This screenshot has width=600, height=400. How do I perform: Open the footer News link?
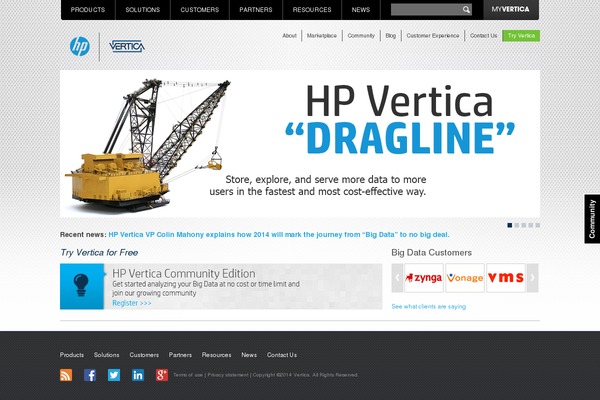pos(249,355)
